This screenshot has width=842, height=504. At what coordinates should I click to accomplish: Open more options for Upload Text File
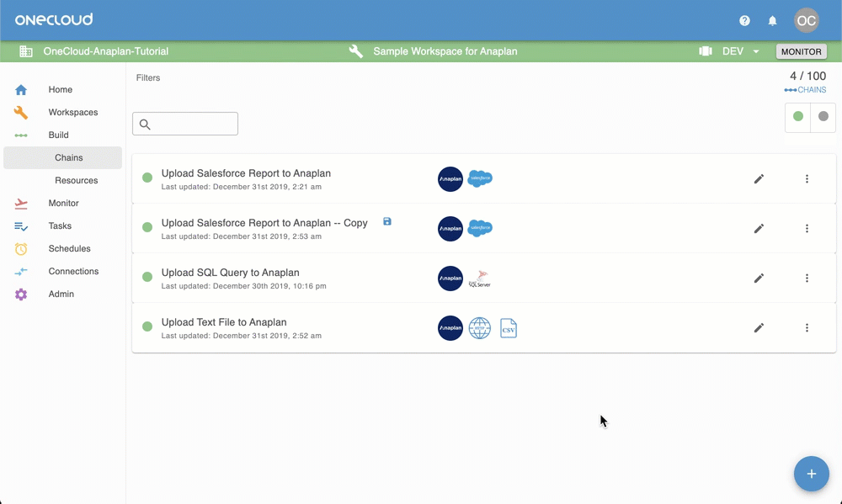click(807, 327)
